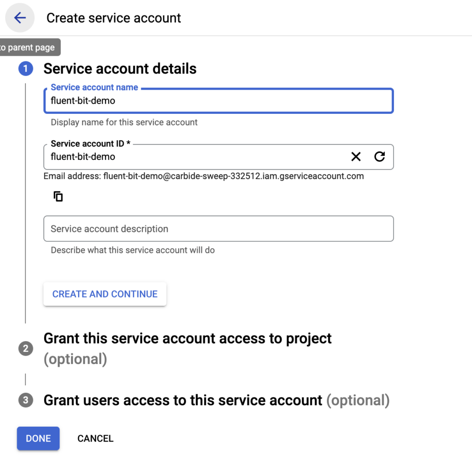Click the 'to parent page' tooltip
Screen dimensions: 472x476
click(x=28, y=47)
